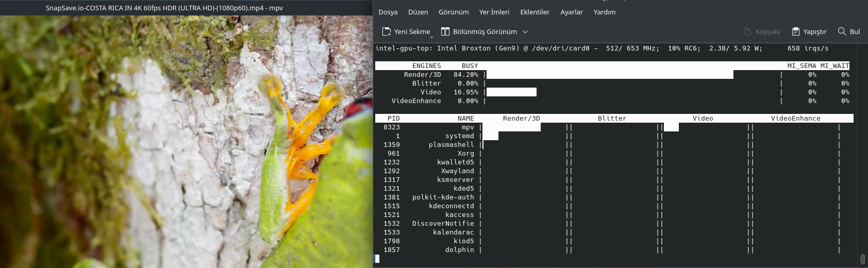868x268 pixels.
Task: Click the DiscoverNotifie process name
Action: click(443, 224)
